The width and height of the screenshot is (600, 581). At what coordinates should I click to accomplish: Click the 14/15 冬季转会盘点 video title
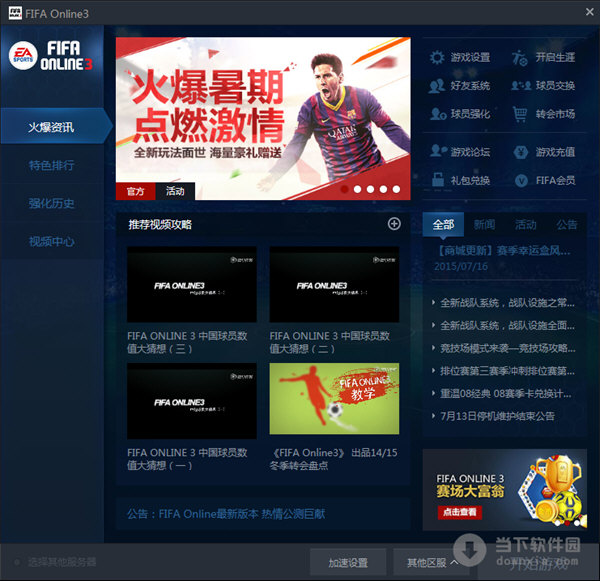point(334,459)
